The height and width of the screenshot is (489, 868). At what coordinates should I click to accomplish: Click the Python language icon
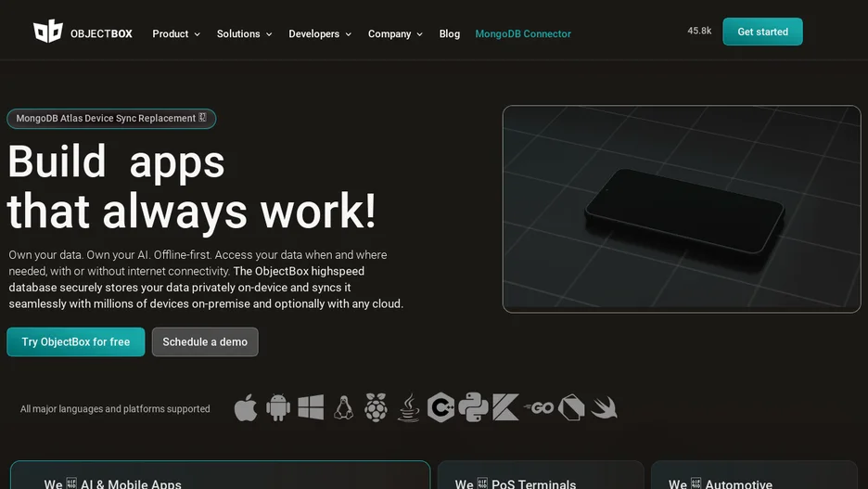point(473,407)
